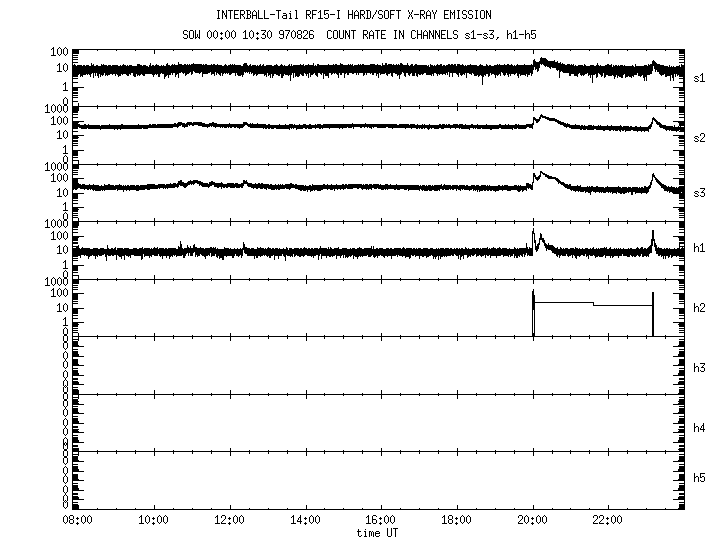Click the h4 channel label

point(699,428)
